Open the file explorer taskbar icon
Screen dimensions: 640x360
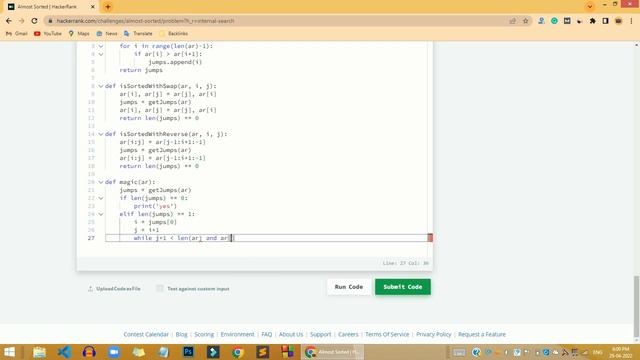click(x=39, y=352)
